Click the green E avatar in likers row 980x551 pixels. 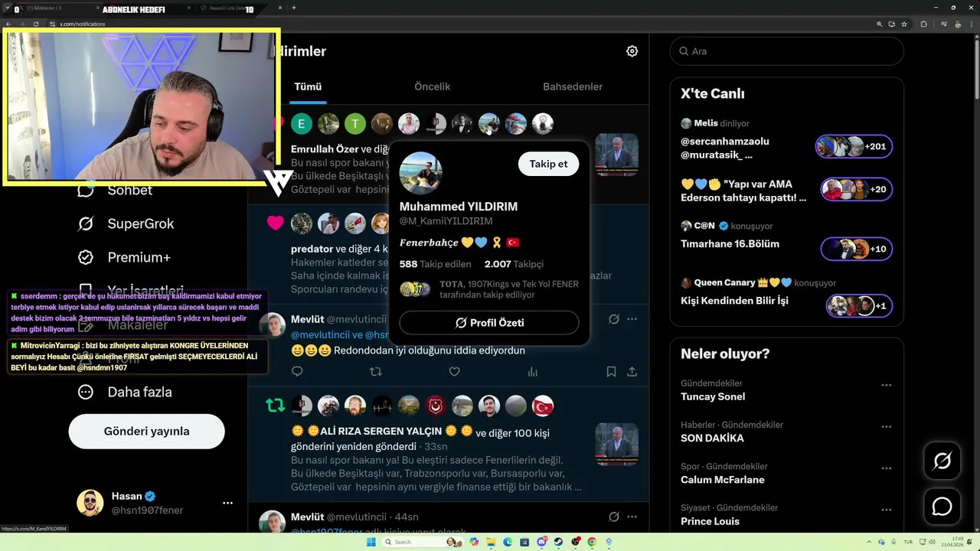tap(302, 123)
